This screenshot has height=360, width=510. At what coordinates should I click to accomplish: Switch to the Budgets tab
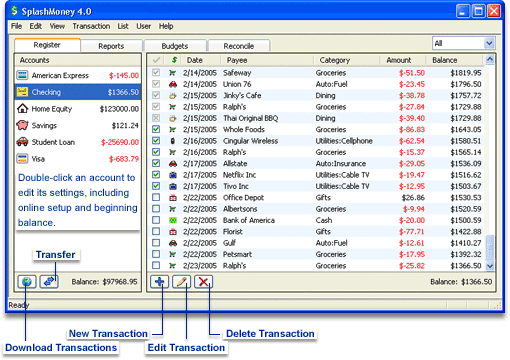(175, 46)
